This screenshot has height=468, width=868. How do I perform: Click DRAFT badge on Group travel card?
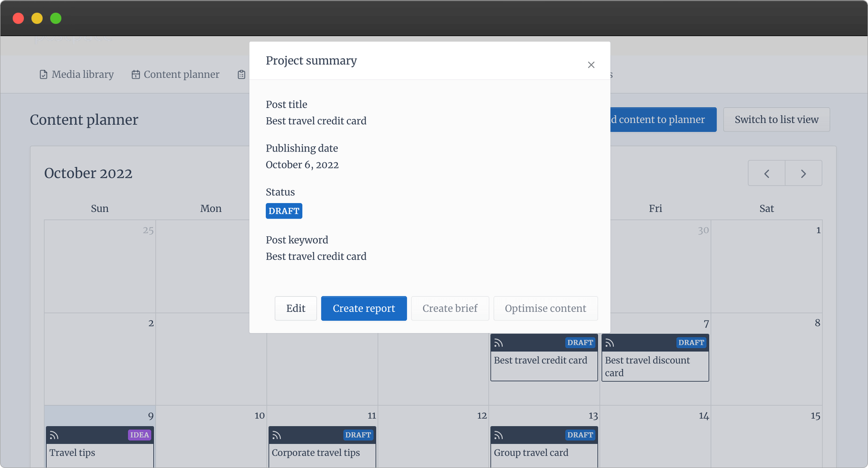[x=580, y=435]
